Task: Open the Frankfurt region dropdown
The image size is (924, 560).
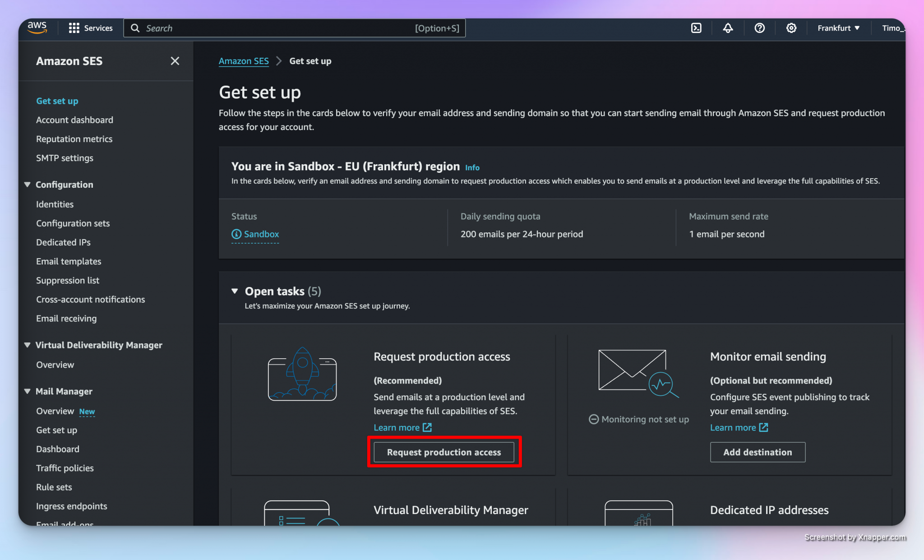Action: [x=838, y=28]
